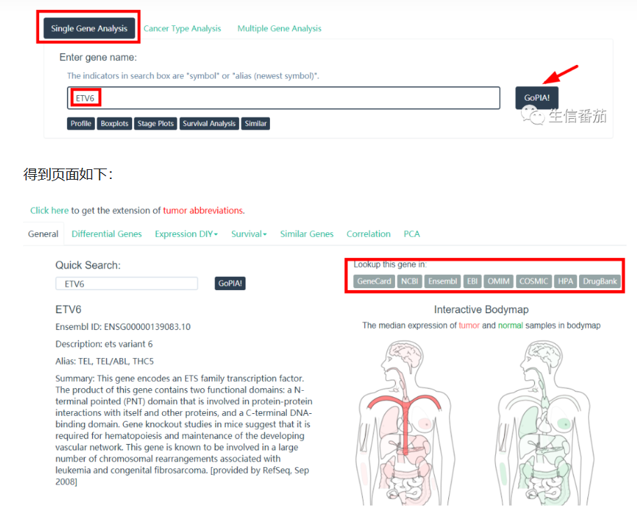Open the Correlation tab
Image resolution: width=637 pixels, height=509 pixels.
click(x=368, y=234)
